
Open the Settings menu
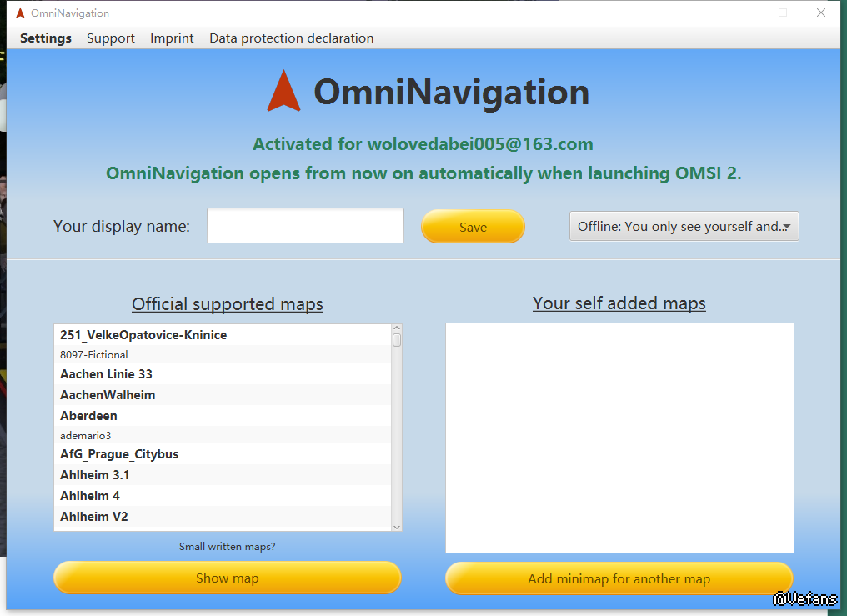[45, 38]
